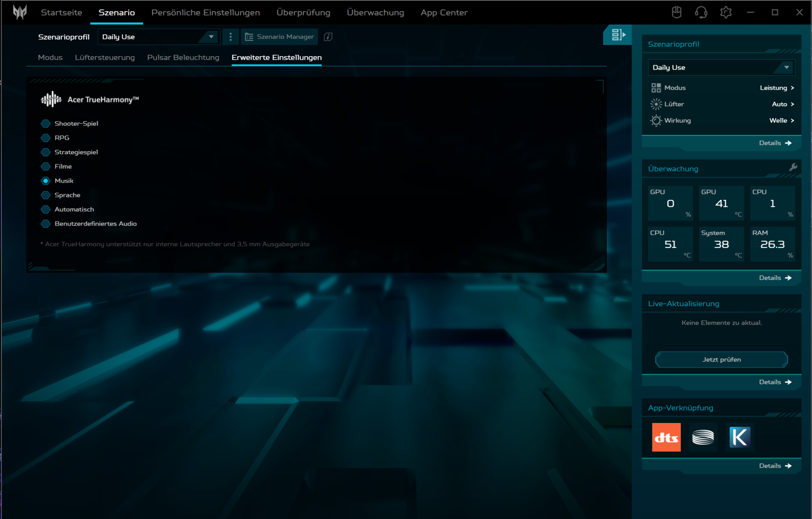Open the three-dot profile options menu
This screenshot has height=519, width=812.
[231, 37]
